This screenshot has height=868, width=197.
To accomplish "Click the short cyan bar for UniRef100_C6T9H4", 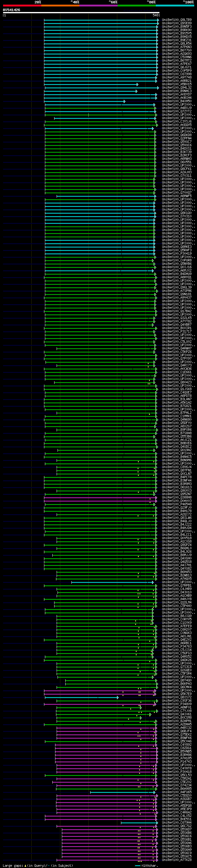I will 139,823.
